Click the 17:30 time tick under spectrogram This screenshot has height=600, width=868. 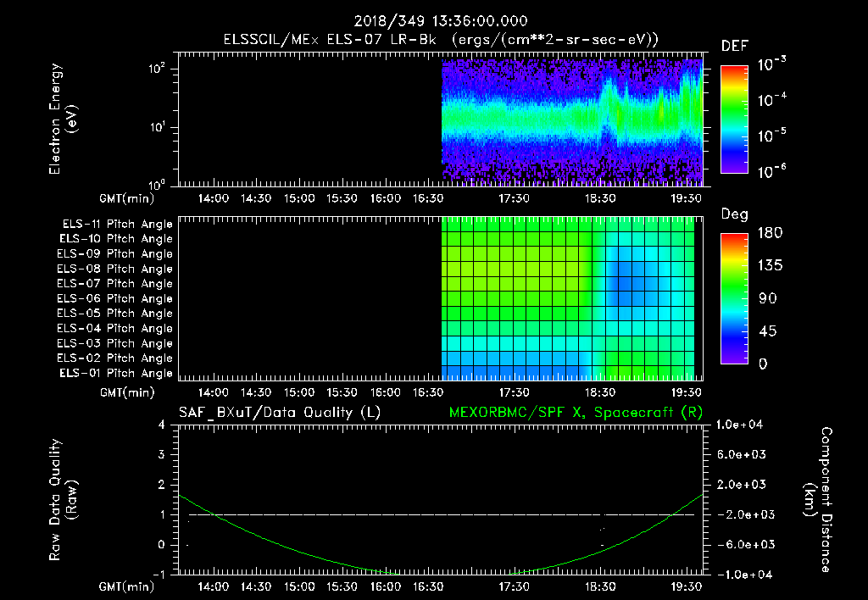tap(514, 198)
